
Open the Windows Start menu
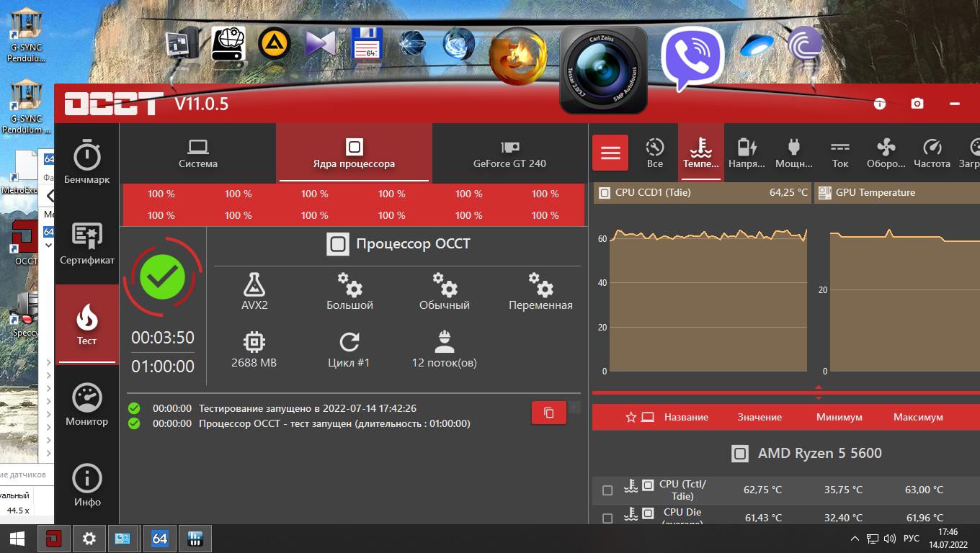(17, 539)
